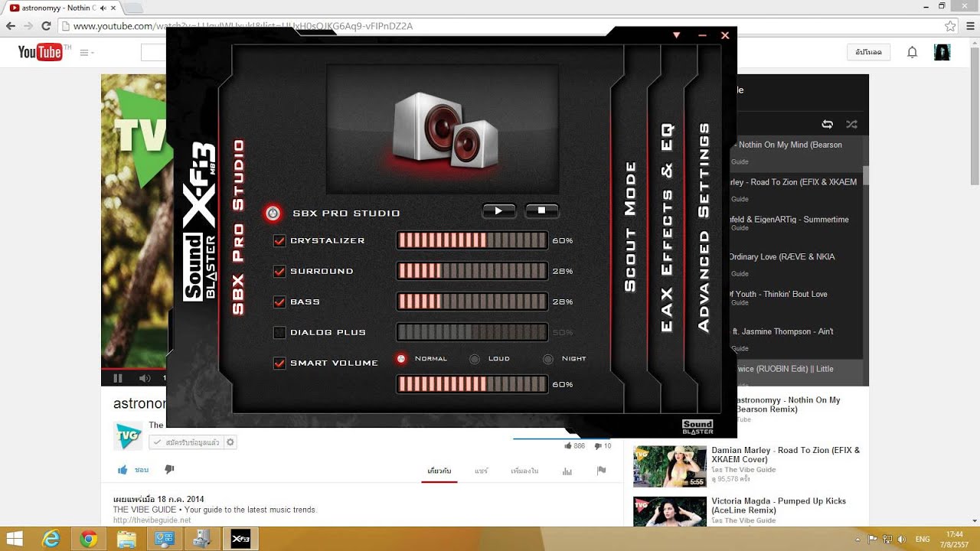Click the YouTube upload button

(x=868, y=52)
